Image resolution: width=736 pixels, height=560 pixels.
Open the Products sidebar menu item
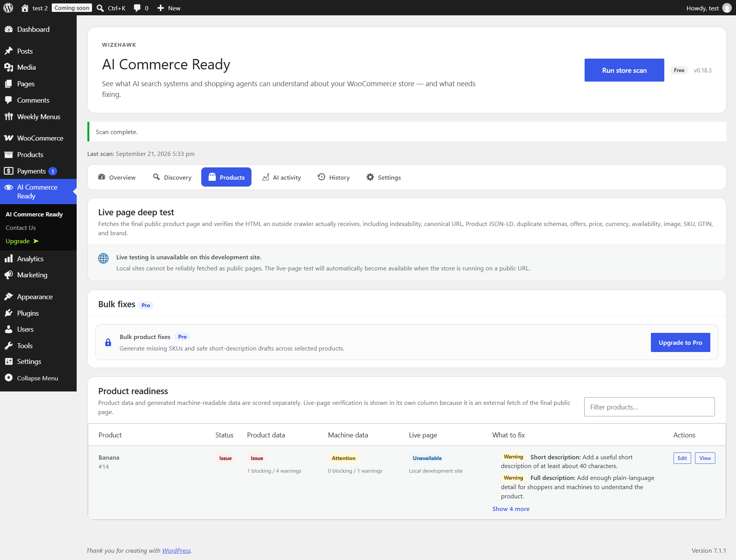coord(38,155)
